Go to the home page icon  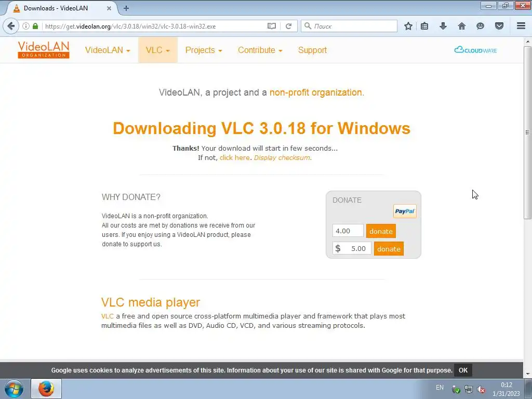coord(462,26)
